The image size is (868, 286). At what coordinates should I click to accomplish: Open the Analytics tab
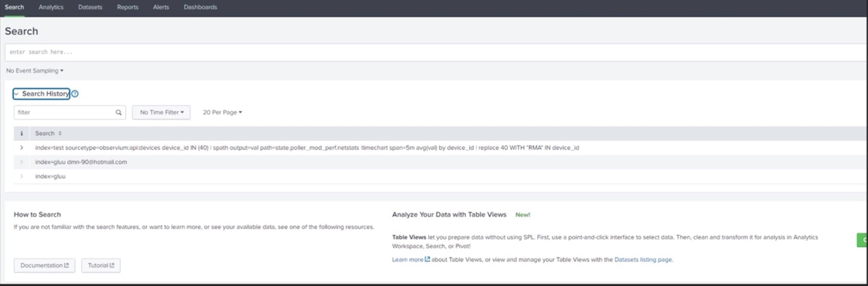tap(51, 7)
